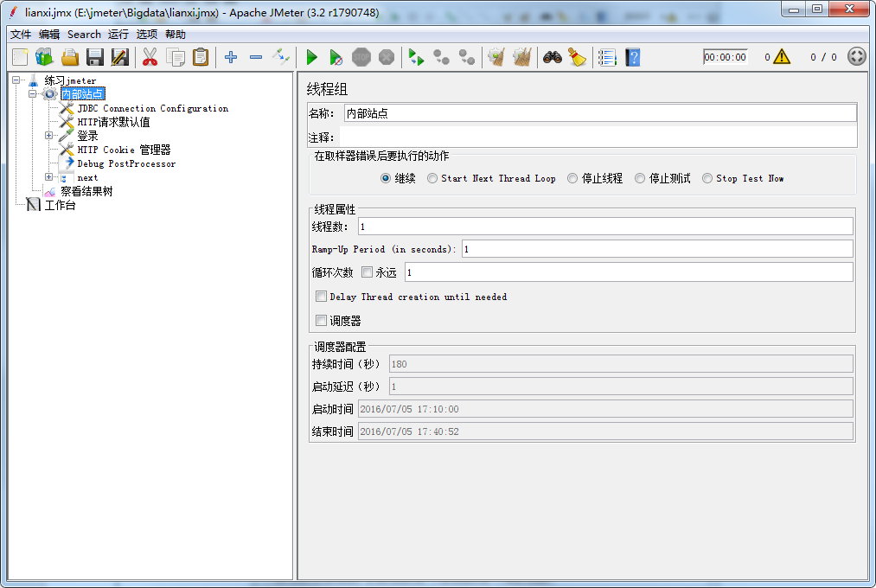
Task: Select Debug PostProcessor in tree
Action: point(126,163)
